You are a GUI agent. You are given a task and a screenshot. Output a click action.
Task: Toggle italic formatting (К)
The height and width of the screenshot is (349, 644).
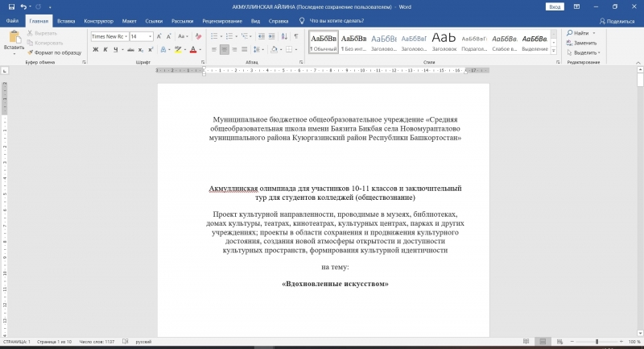pyautogui.click(x=105, y=50)
